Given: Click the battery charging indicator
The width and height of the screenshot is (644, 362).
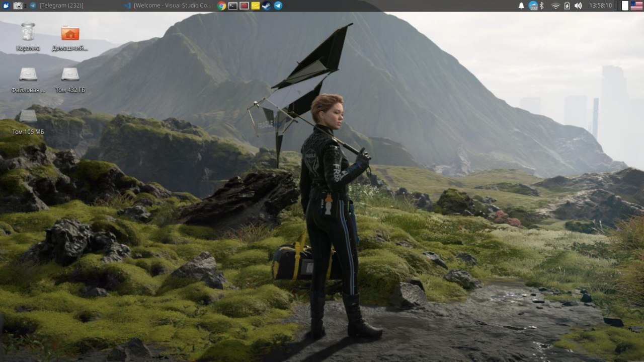Looking at the screenshot, I should tap(567, 6).
